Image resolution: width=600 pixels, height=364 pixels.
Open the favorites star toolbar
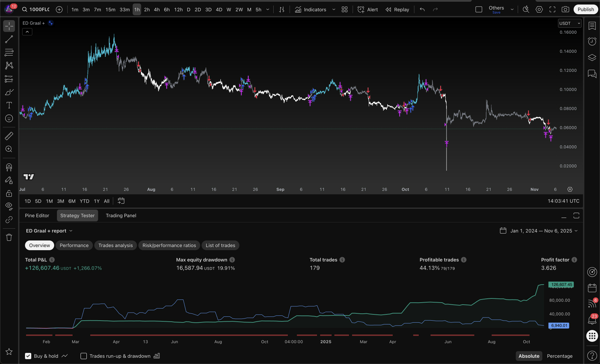pos(9,352)
